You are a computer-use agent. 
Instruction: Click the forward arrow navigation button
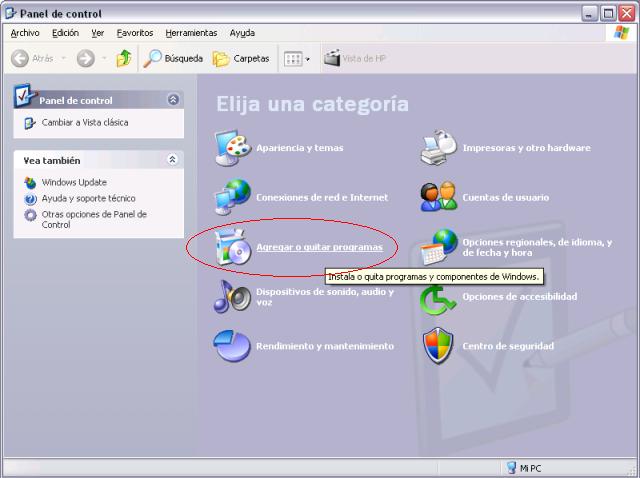pyautogui.click(x=86, y=58)
